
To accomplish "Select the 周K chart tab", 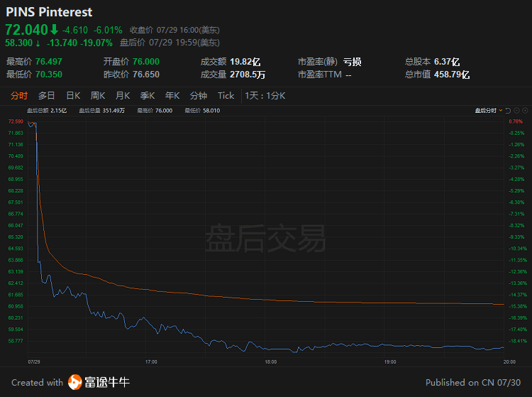I will pyautogui.click(x=98, y=96).
